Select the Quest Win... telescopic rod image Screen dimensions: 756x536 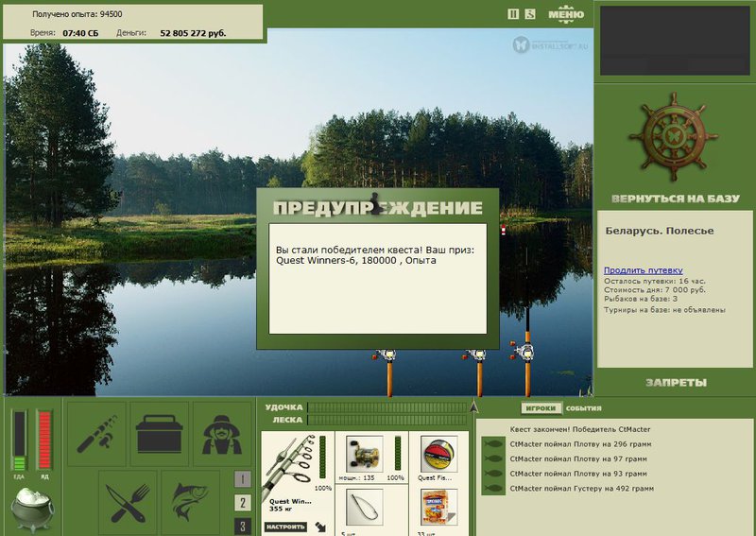(x=288, y=464)
